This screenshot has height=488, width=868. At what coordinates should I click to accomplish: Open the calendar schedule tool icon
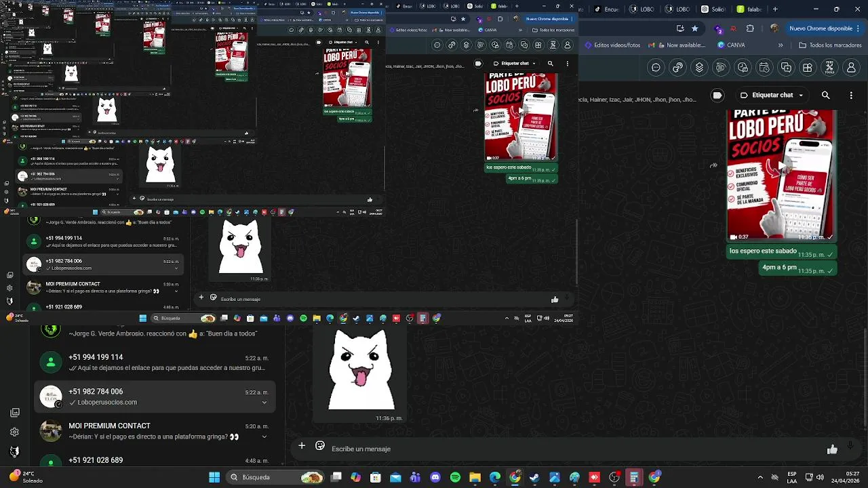pyautogui.click(x=764, y=68)
